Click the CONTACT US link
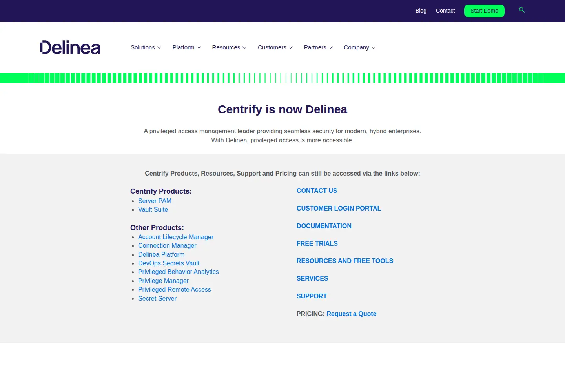 (317, 191)
